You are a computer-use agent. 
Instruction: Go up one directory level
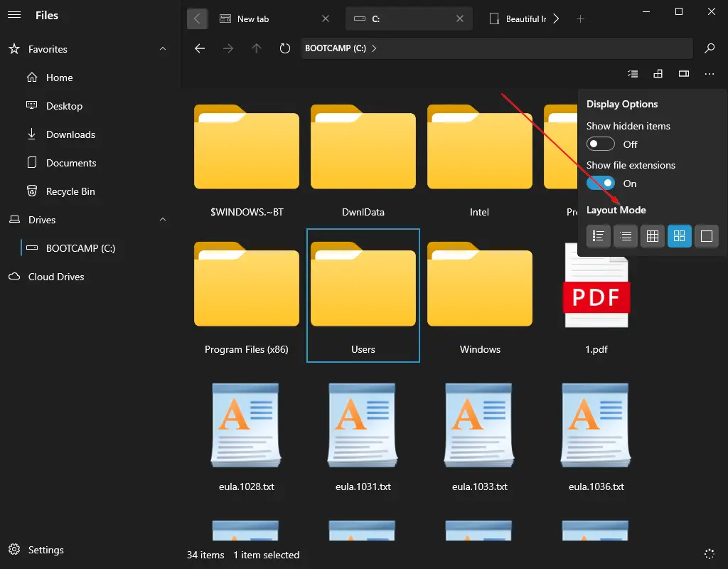click(x=256, y=48)
